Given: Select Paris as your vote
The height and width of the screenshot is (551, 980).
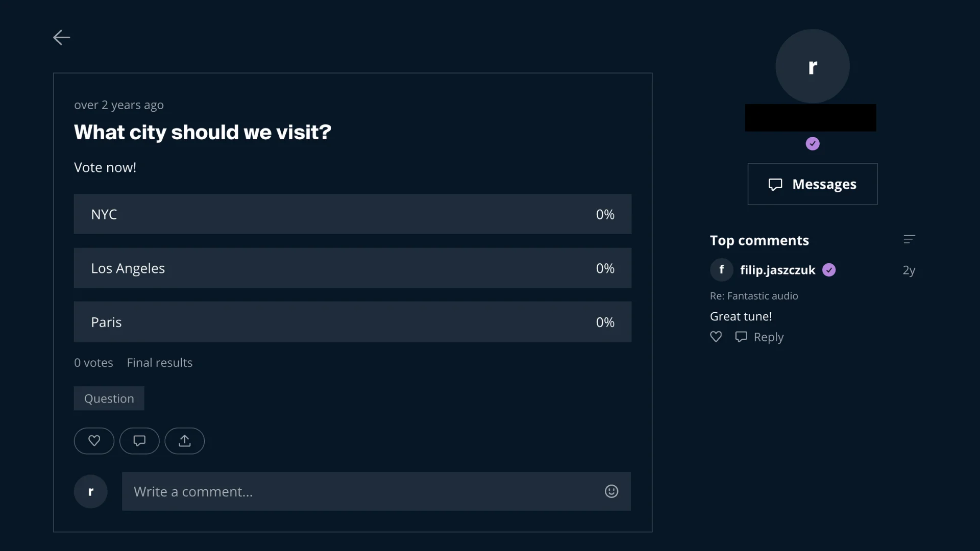Looking at the screenshot, I should pos(352,321).
